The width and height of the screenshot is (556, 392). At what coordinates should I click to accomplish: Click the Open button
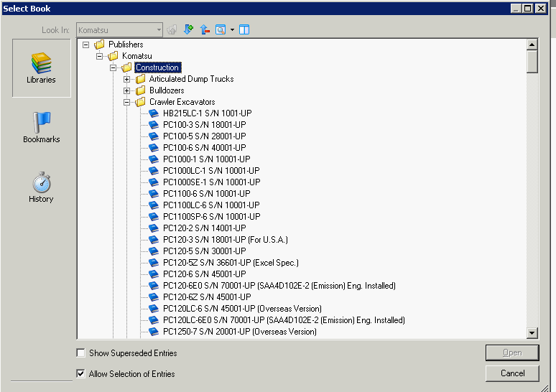pyautogui.click(x=512, y=353)
